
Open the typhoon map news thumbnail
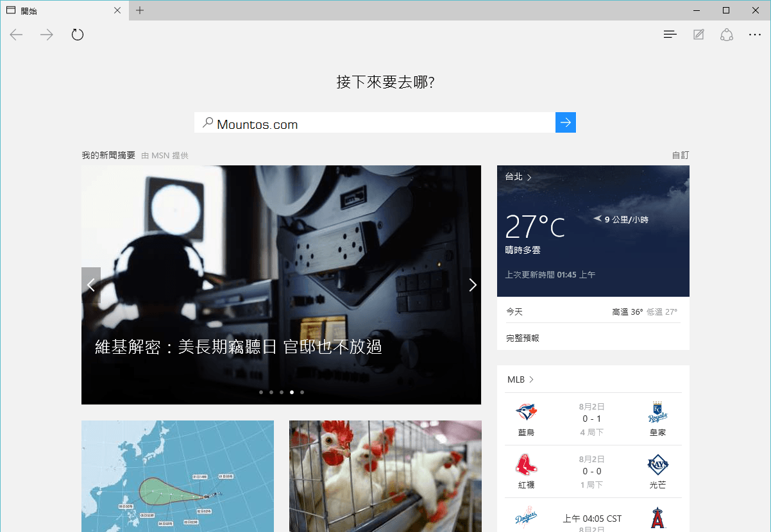(x=178, y=476)
